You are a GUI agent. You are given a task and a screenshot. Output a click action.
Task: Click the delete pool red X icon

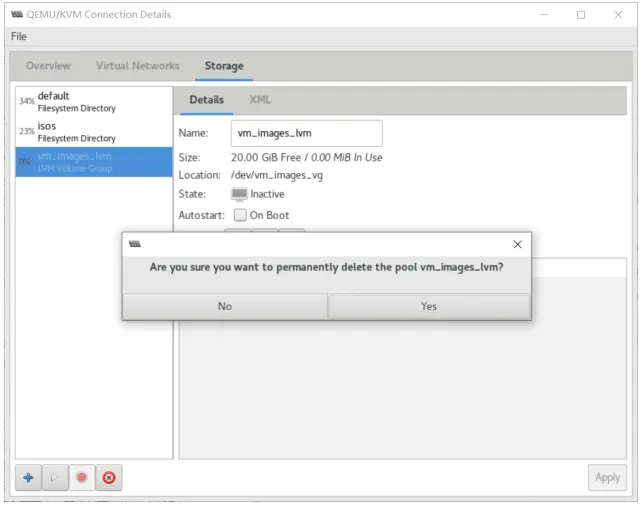click(109, 478)
